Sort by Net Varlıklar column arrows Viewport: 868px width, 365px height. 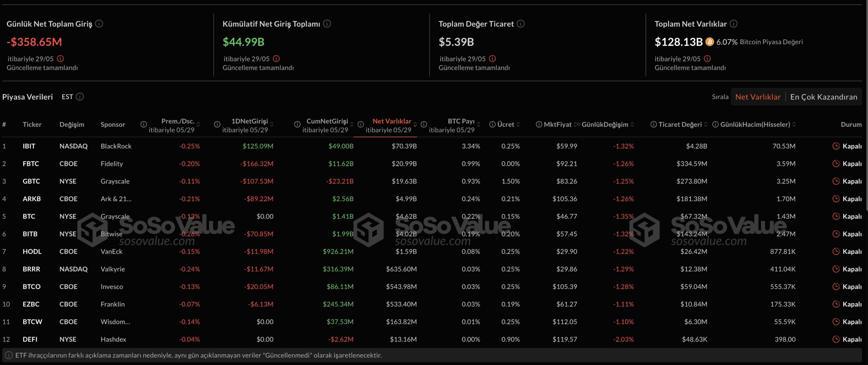coord(415,124)
